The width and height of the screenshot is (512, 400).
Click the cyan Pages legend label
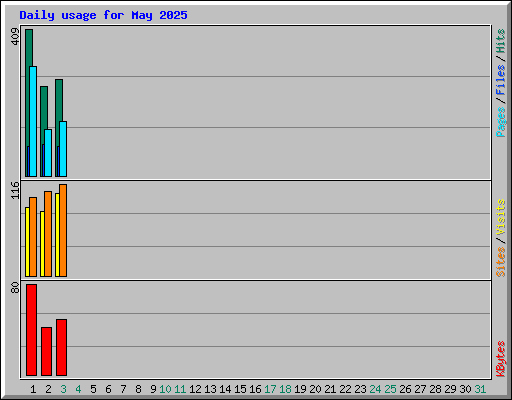[500, 122]
